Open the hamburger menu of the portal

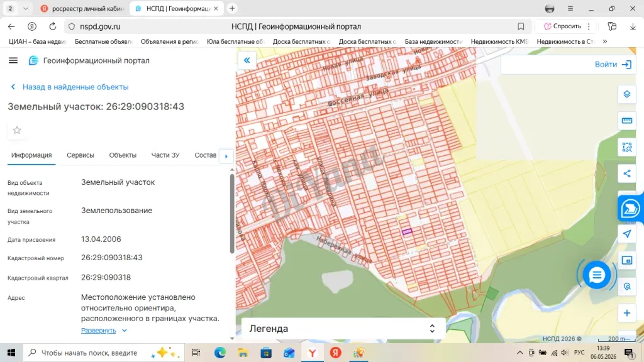pyautogui.click(x=13, y=60)
